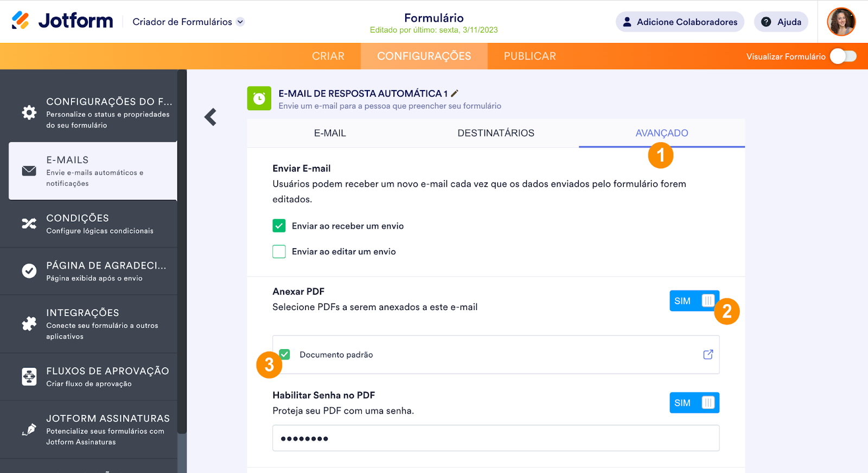Image resolution: width=868 pixels, height=473 pixels.
Task: Check Enviar ao editar um envio
Action: click(279, 251)
